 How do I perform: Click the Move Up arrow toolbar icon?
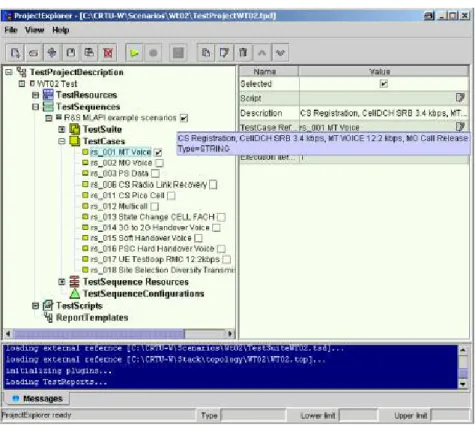[262, 53]
